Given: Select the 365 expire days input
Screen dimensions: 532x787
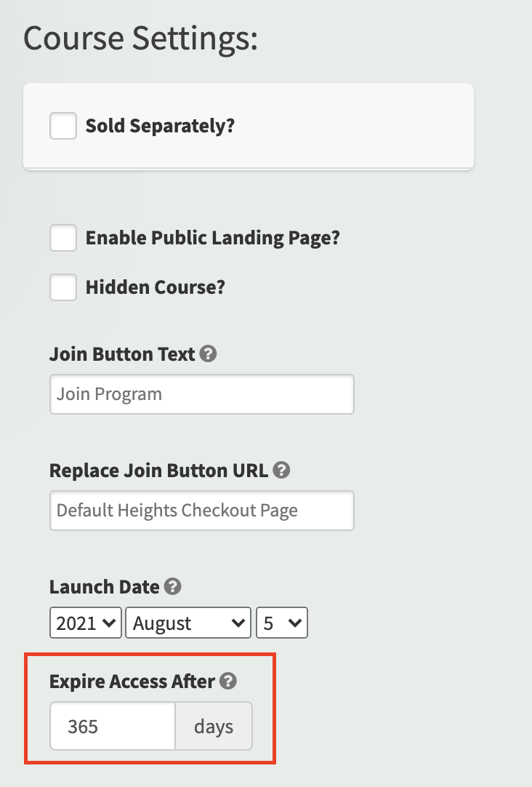Looking at the screenshot, I should click(x=113, y=727).
